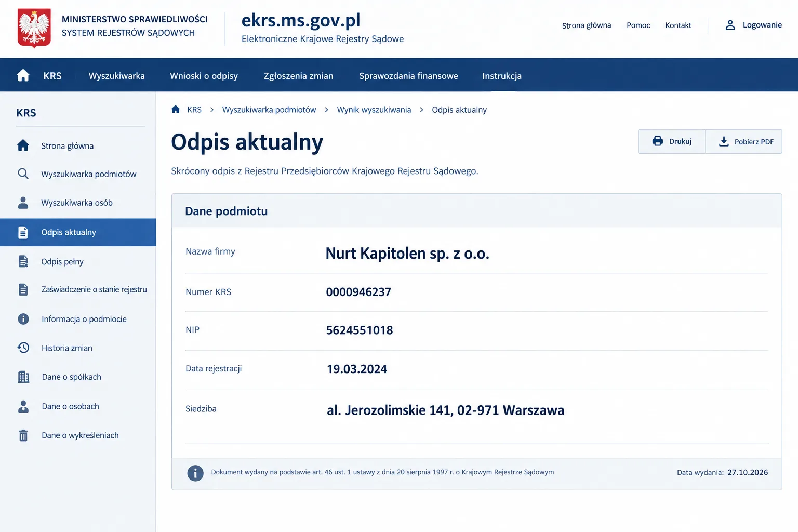The width and height of the screenshot is (798, 532).
Task: Click the person icon for Wyszukiwarka osób
Action: point(23,203)
